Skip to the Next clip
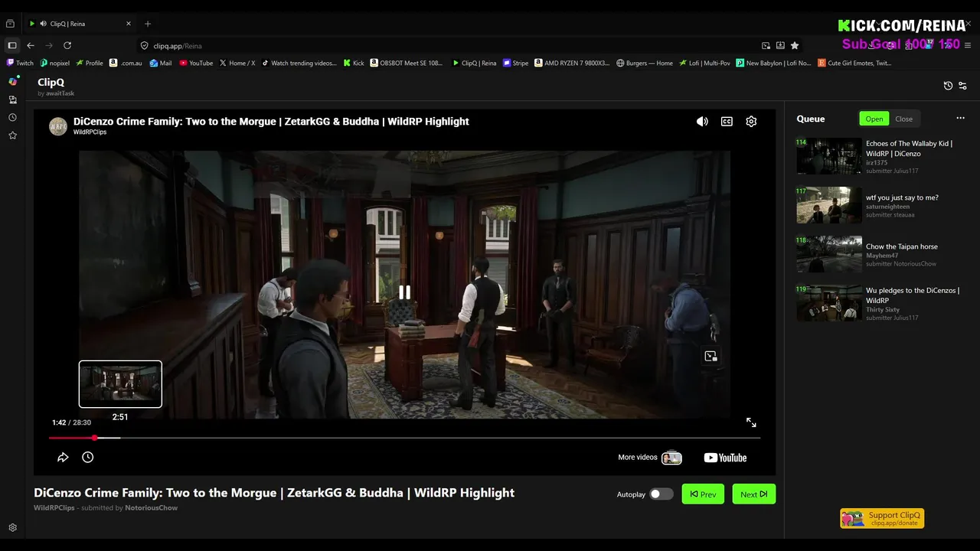The height and width of the screenshot is (551, 980). tap(753, 494)
